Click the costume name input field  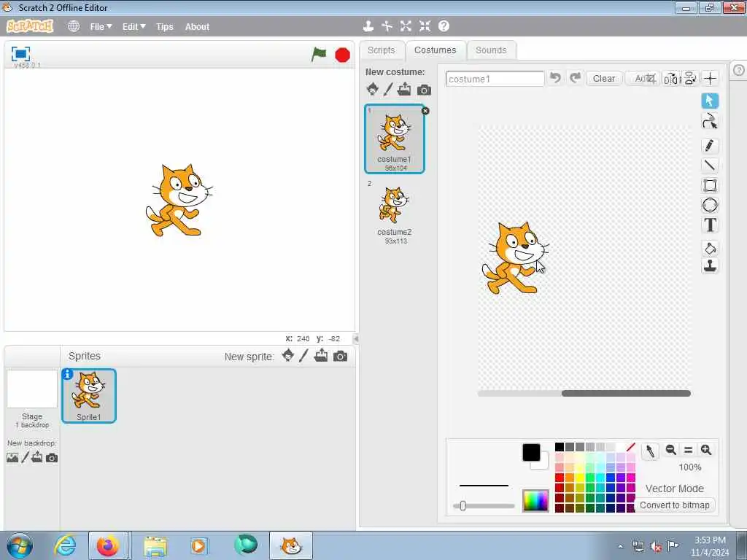[495, 79]
